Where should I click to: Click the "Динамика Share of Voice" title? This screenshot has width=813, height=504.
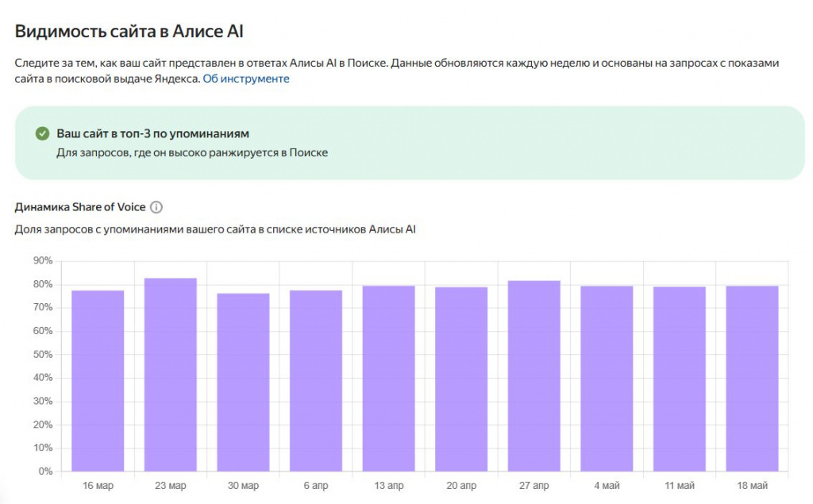(80, 207)
